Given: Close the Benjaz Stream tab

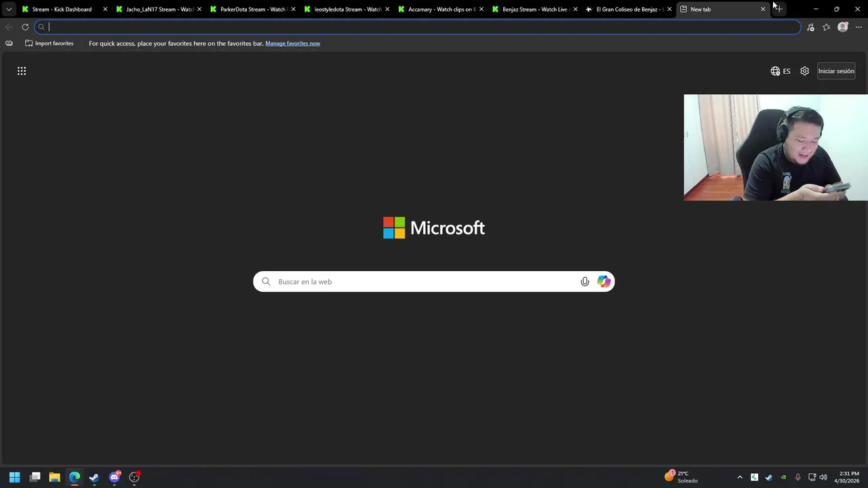Looking at the screenshot, I should pos(576,9).
